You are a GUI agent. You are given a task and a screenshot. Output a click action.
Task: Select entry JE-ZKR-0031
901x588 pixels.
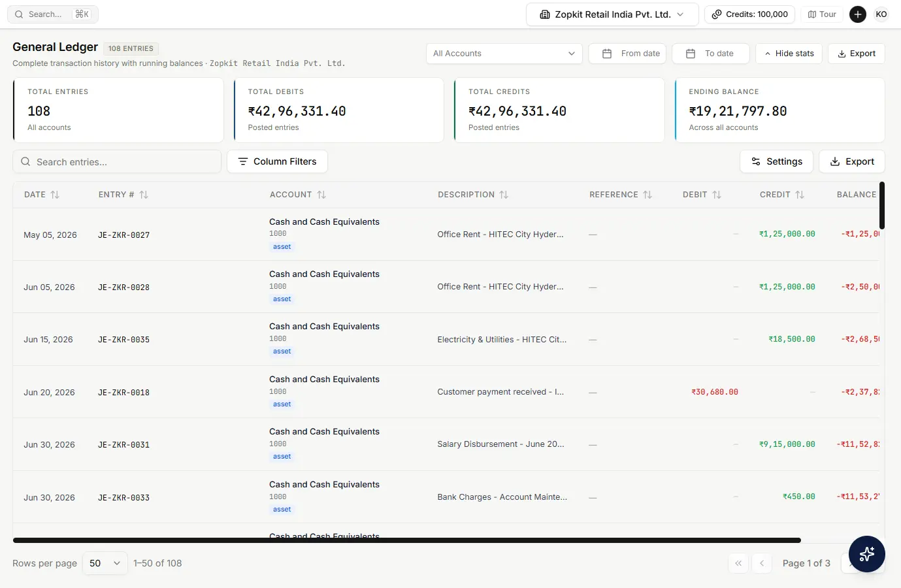coord(124,445)
